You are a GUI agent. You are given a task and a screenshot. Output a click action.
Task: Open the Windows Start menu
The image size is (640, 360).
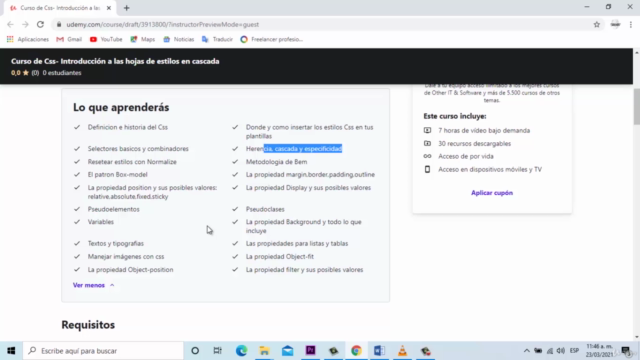click(11, 351)
